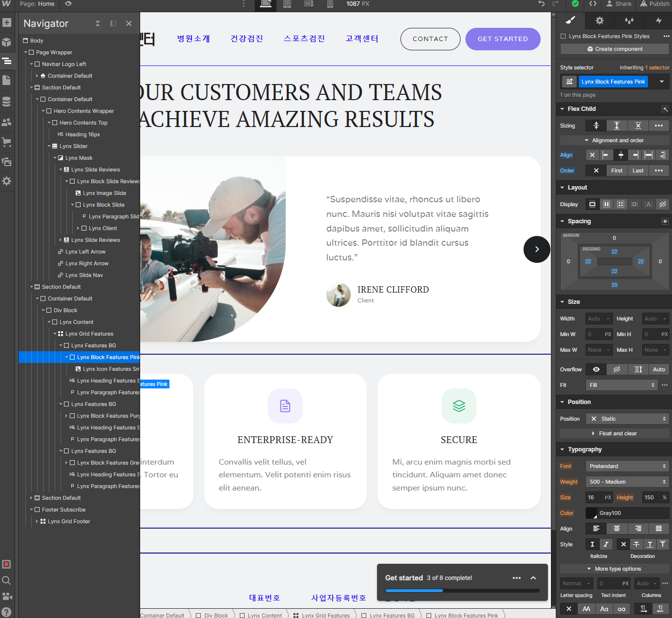Switch to desktop viewport icon
The height and width of the screenshot is (618, 672).
(x=266, y=4)
